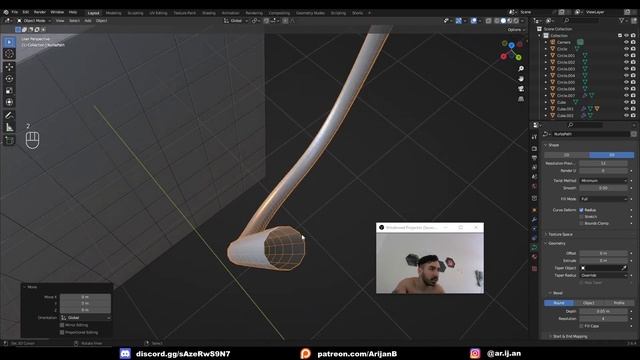
Task: Expand the Texture Space panel
Action: pyautogui.click(x=560, y=234)
